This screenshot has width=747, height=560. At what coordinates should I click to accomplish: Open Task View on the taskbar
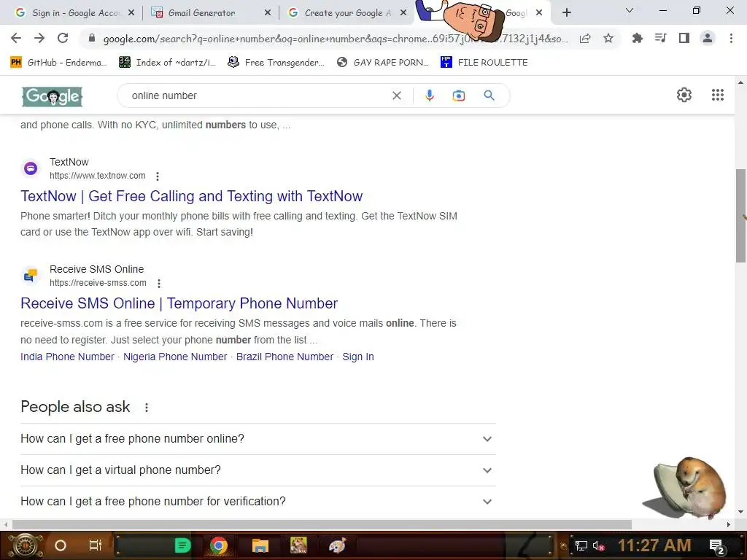pyautogui.click(x=96, y=545)
